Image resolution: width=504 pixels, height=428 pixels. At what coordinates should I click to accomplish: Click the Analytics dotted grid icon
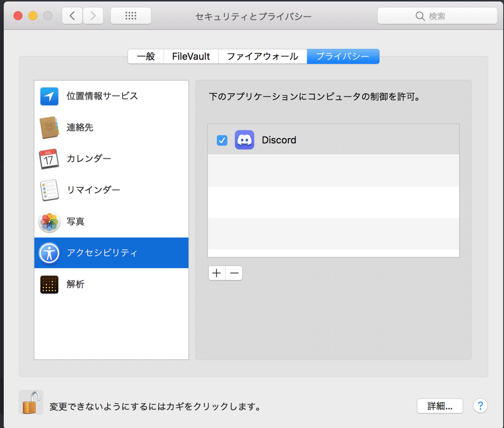coord(49,284)
